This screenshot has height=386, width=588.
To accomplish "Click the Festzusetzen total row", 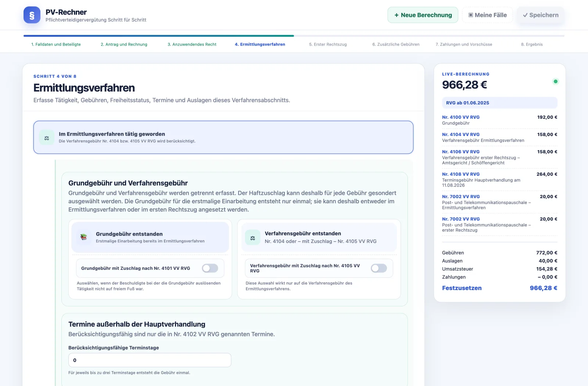I will (x=499, y=288).
